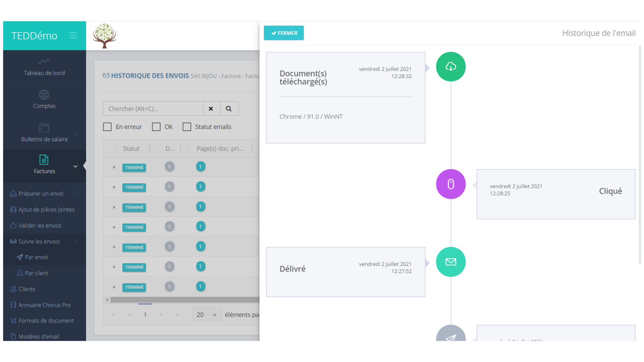Image resolution: width=644 pixels, height=362 pixels.
Task: Go to the last page of results
Action: (x=177, y=314)
